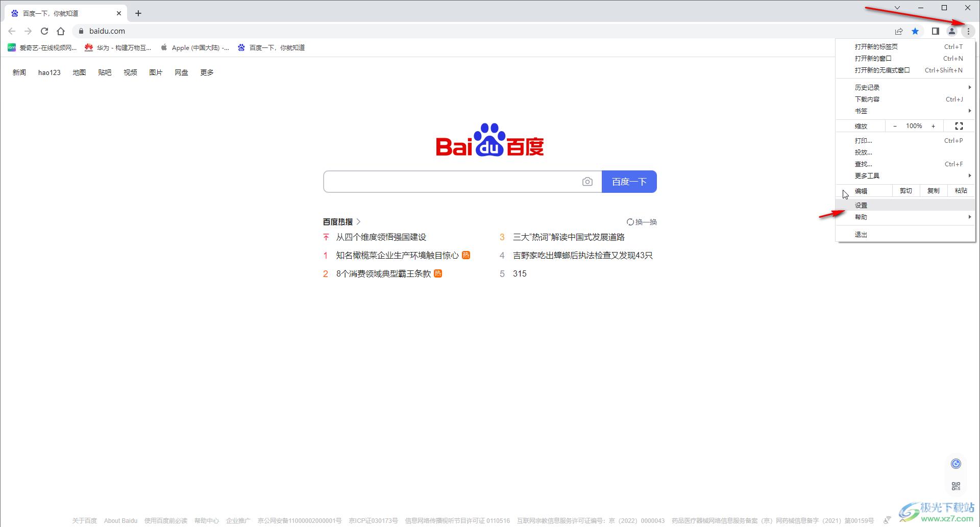
Task: Select 打开新的窗口 in the menu
Action: [x=905, y=58]
